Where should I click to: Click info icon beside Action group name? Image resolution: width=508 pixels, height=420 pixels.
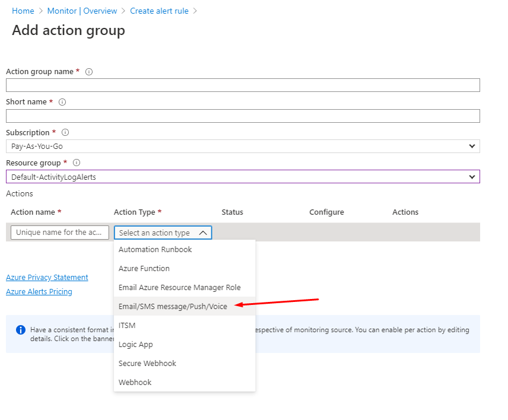[x=89, y=72]
